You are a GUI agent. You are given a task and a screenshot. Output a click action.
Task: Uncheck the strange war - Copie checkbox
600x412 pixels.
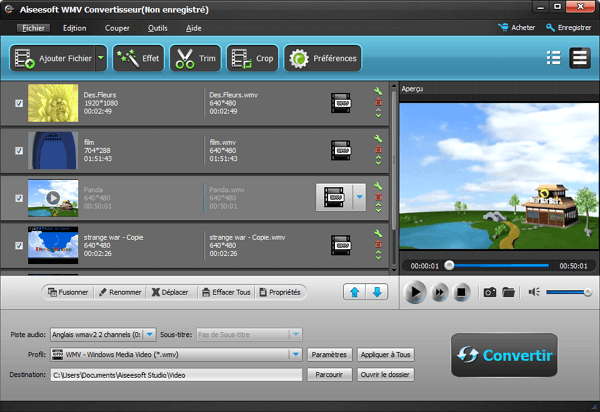tap(19, 246)
